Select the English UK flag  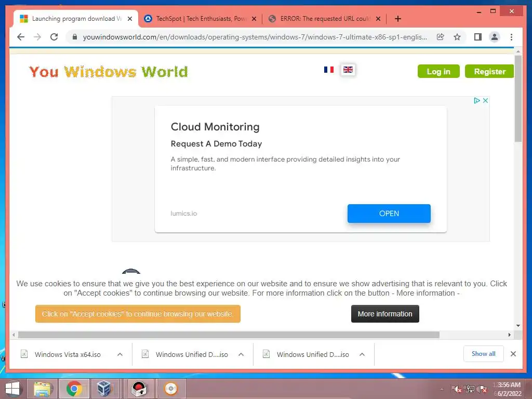tap(348, 70)
